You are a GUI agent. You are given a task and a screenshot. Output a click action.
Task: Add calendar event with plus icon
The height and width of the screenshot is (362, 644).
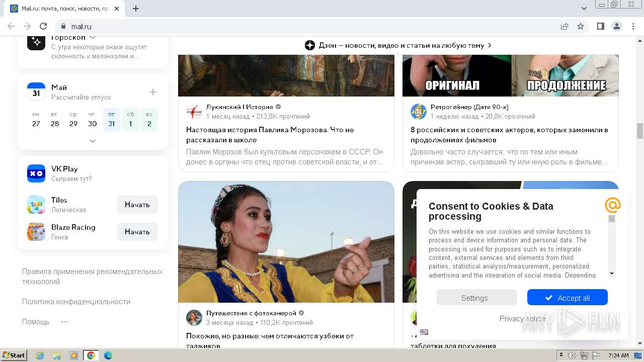tap(153, 92)
